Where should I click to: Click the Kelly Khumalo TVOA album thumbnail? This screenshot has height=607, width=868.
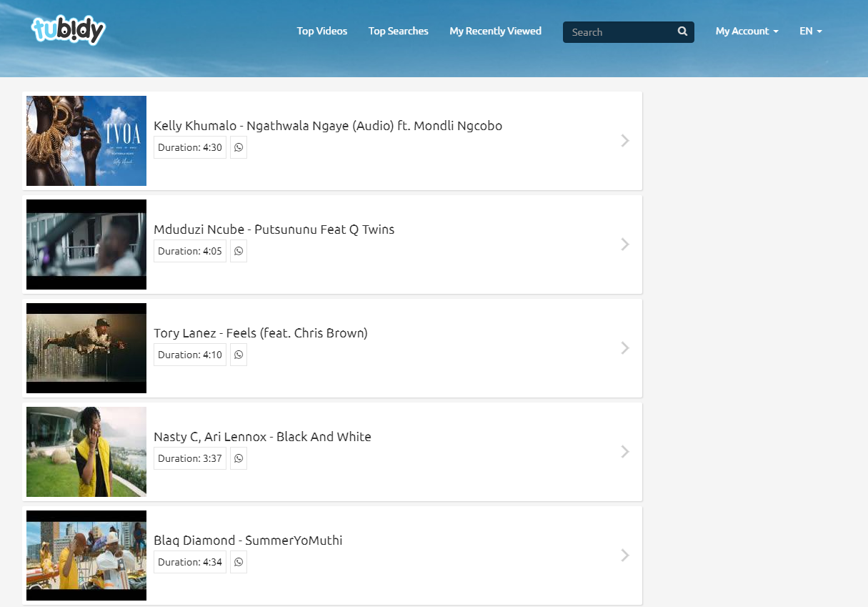pyautogui.click(x=86, y=141)
